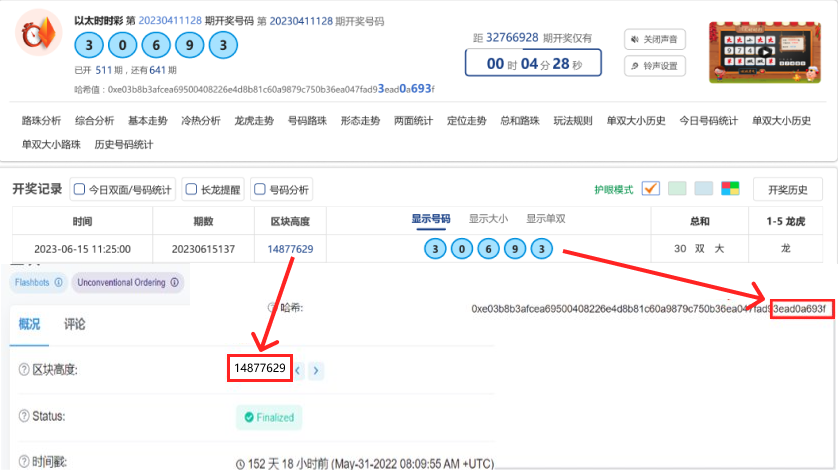838x471 pixels.
Task: Select the 显示大小 tab
Action: 488,218
